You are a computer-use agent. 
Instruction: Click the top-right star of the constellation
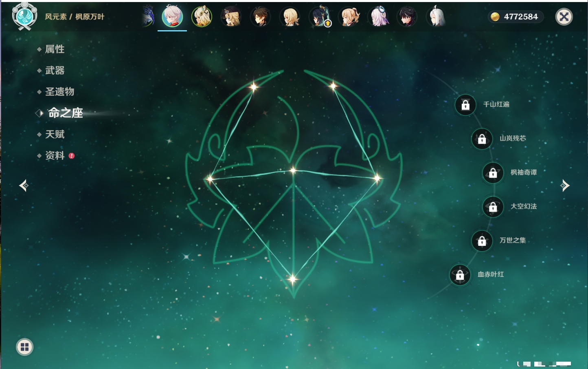click(333, 86)
